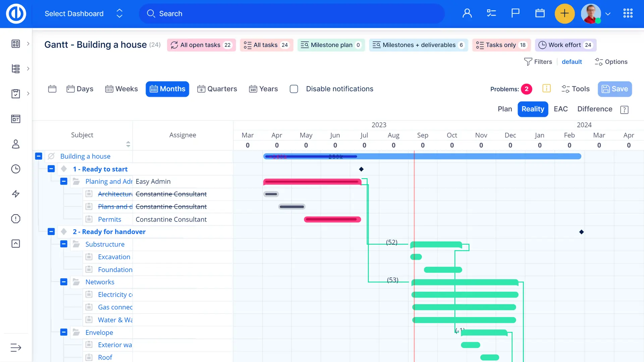The image size is (644, 362).
Task: Click the yellow problems info icon
Action: pyautogui.click(x=546, y=88)
